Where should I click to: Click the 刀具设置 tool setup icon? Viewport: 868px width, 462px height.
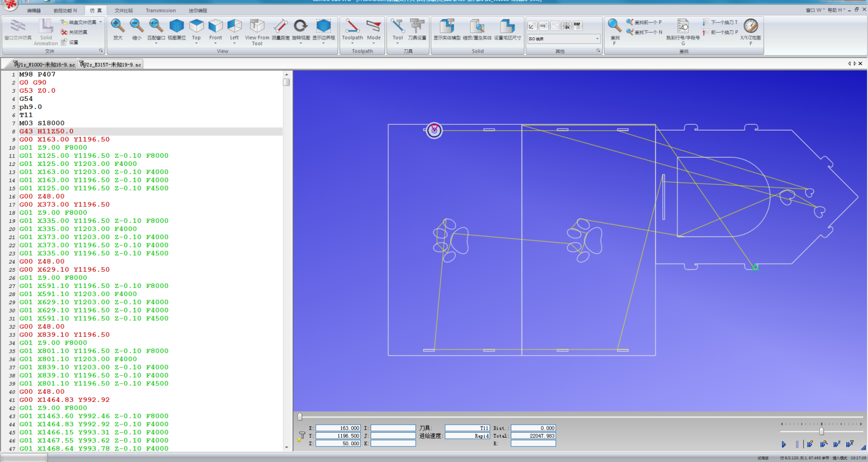pyautogui.click(x=417, y=25)
